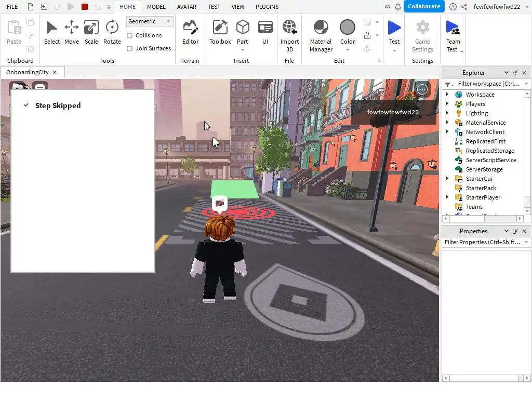Switch to the AVATAR tab
Image resolution: width=532 pixels, height=399 pixels.
click(x=187, y=7)
